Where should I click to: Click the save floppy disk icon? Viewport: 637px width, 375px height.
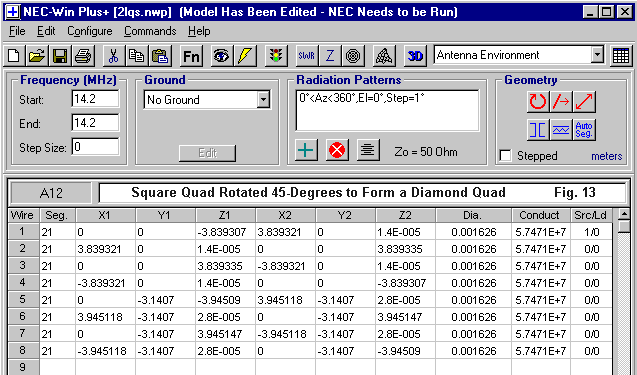(x=60, y=56)
